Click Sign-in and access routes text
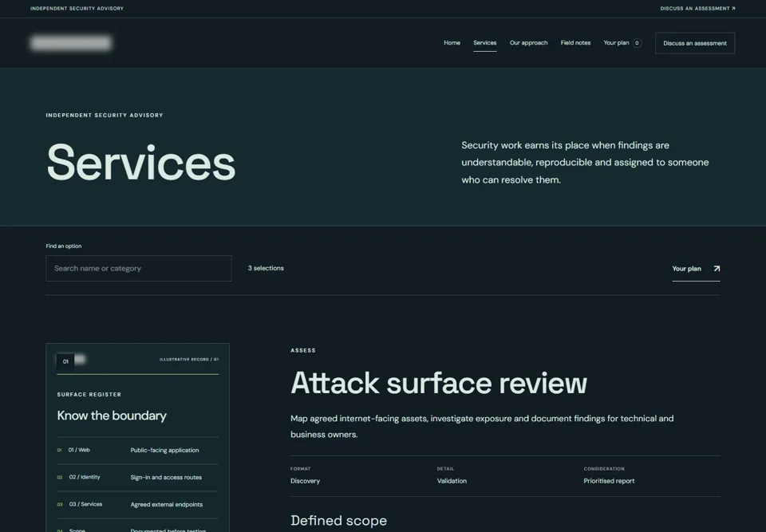 coord(166,477)
